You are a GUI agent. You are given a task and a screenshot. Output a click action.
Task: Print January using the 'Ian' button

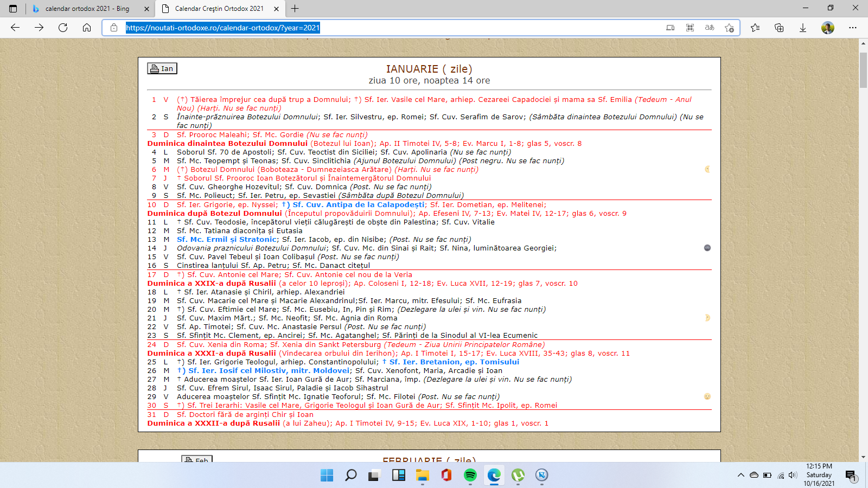[x=162, y=68]
